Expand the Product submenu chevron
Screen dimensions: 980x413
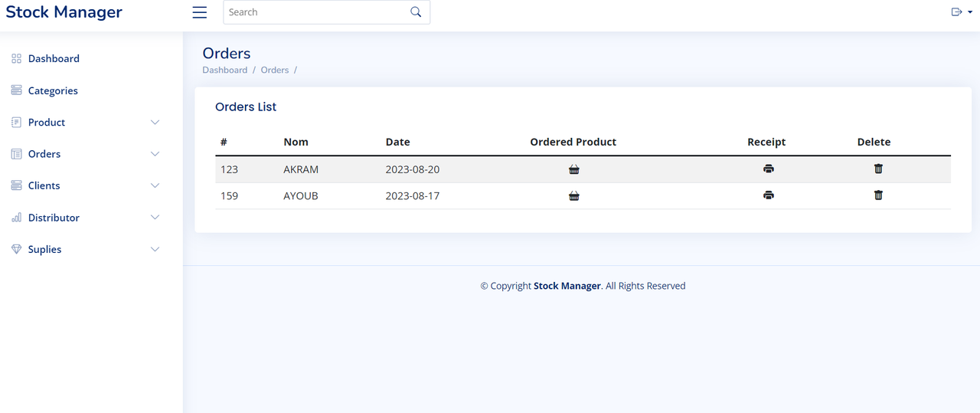click(x=155, y=123)
